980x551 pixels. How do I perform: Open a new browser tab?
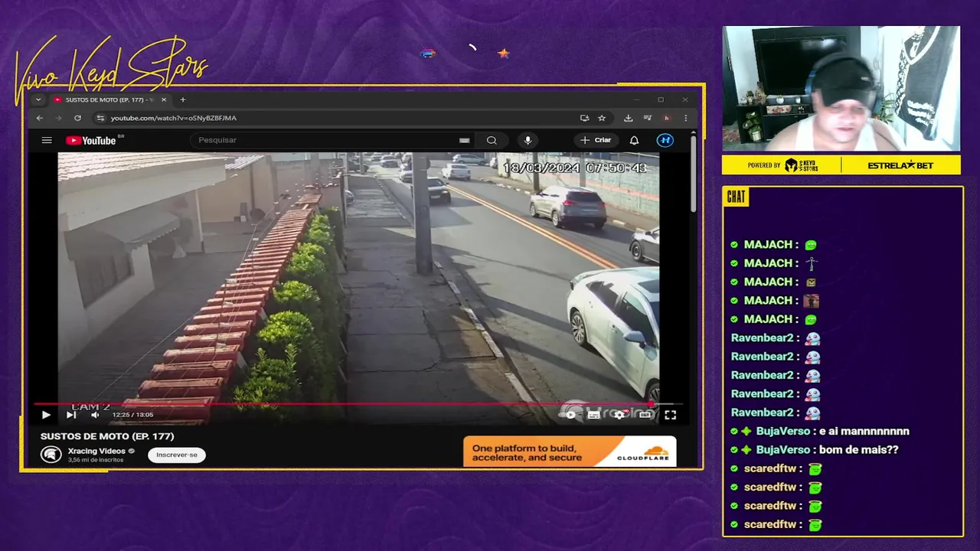pos(182,99)
